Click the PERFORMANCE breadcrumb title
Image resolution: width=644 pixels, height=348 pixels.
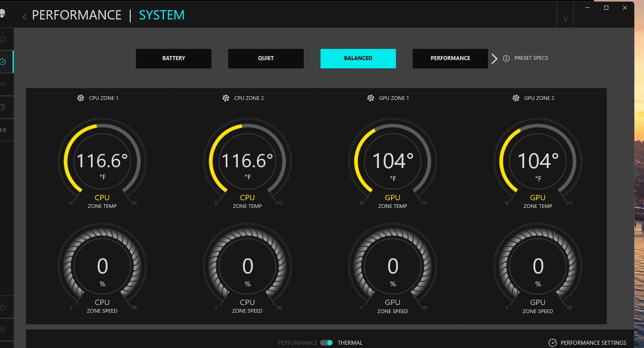pyautogui.click(x=77, y=15)
